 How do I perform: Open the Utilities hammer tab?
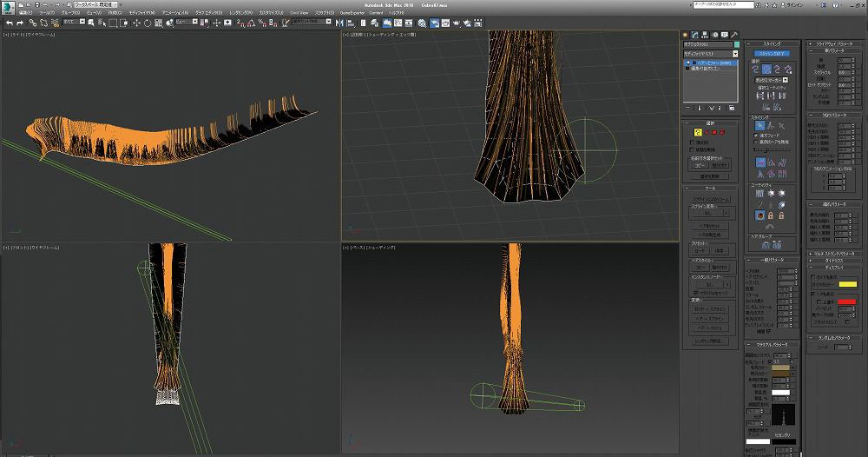(x=734, y=35)
